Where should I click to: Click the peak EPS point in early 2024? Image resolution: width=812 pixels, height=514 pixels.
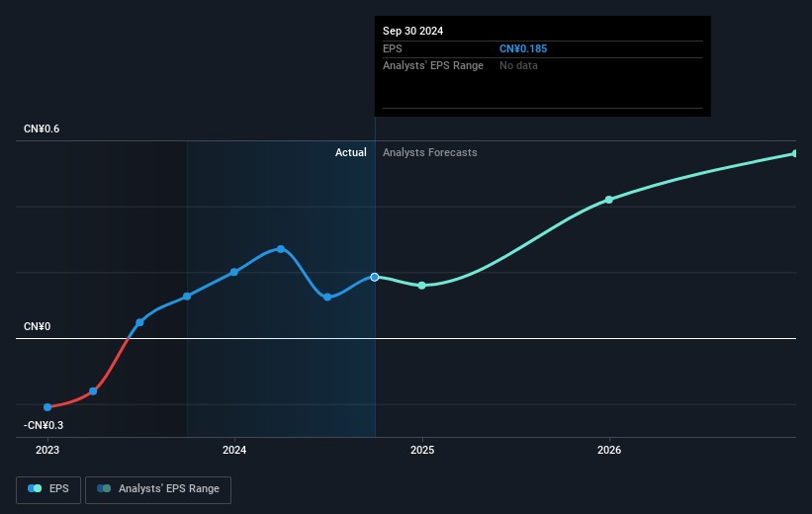(281, 249)
